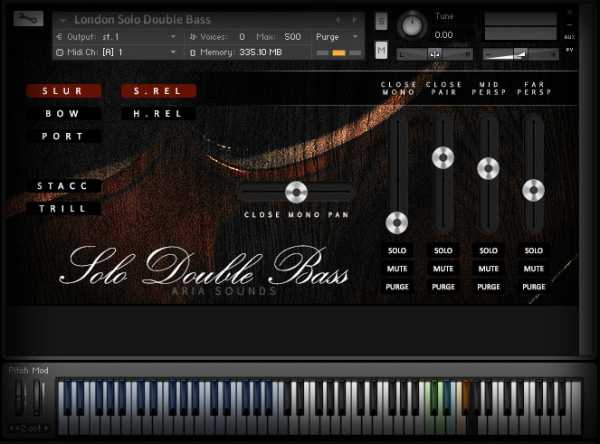Click the next instrument arrow in the header
The height and width of the screenshot is (444, 600).
click(x=354, y=20)
